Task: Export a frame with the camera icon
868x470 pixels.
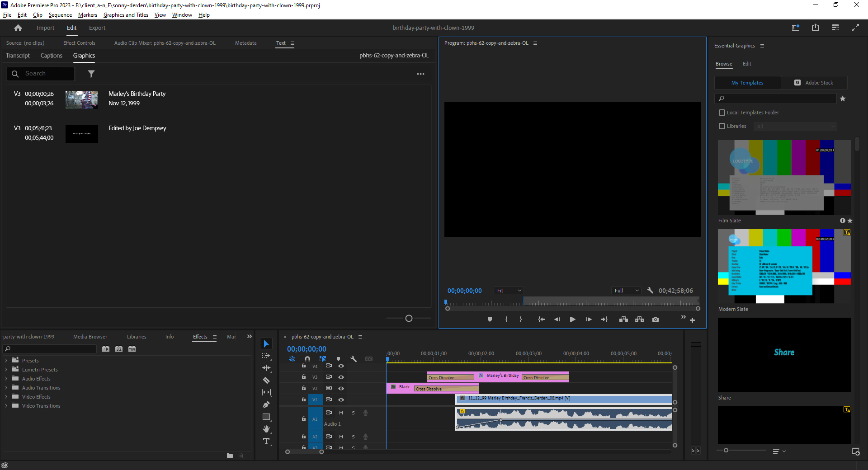Action: tap(655, 319)
